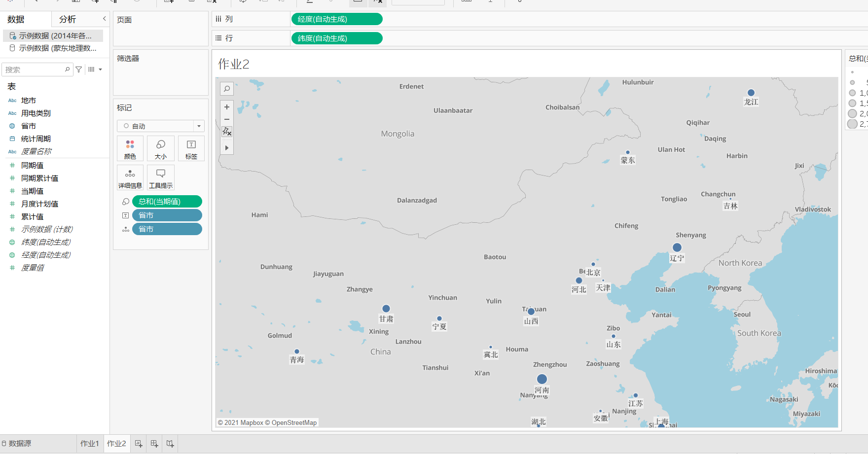Add a new dashboard from the bottom tabs
Viewport: 868px width, 454px height.
pos(154,444)
